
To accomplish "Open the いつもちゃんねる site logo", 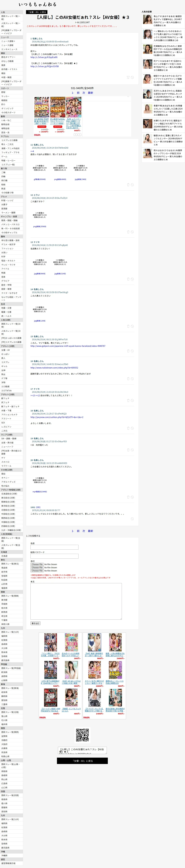I will 37,4.
